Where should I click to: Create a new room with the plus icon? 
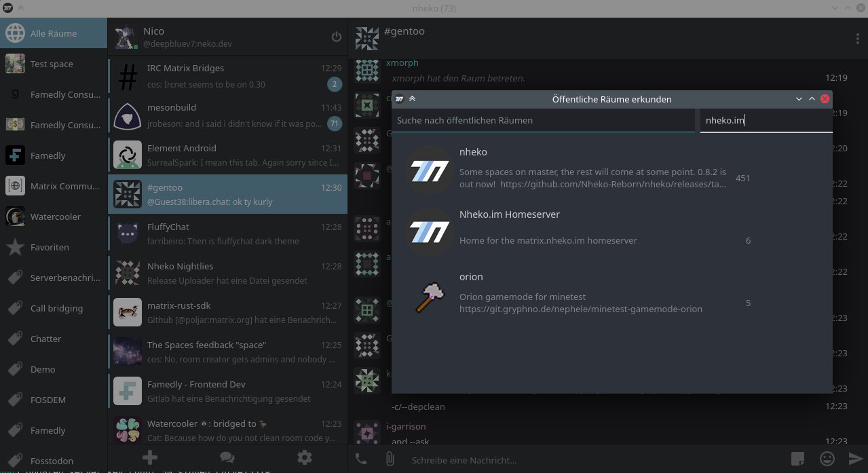point(149,457)
